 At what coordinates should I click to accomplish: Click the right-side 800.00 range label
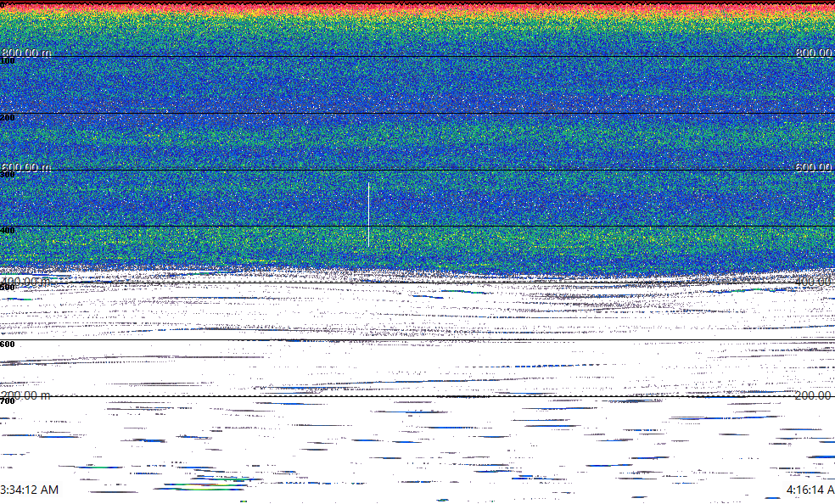click(815, 53)
